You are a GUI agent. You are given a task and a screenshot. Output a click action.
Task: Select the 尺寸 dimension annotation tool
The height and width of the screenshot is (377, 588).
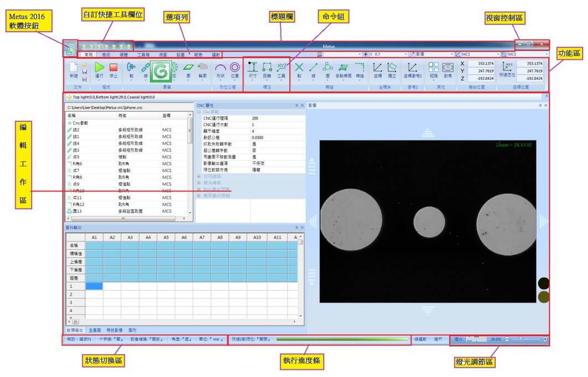pyautogui.click(x=253, y=70)
